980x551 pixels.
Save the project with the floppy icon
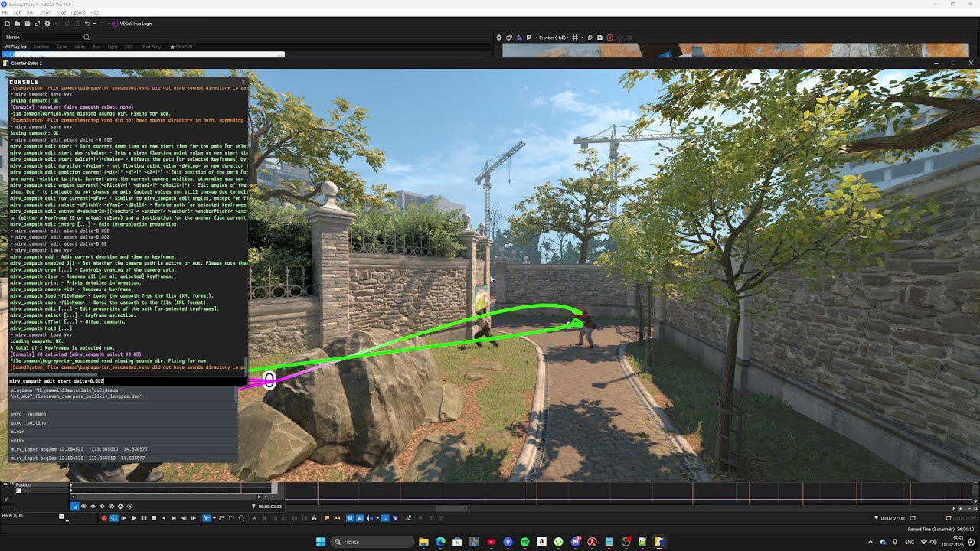[x=28, y=24]
